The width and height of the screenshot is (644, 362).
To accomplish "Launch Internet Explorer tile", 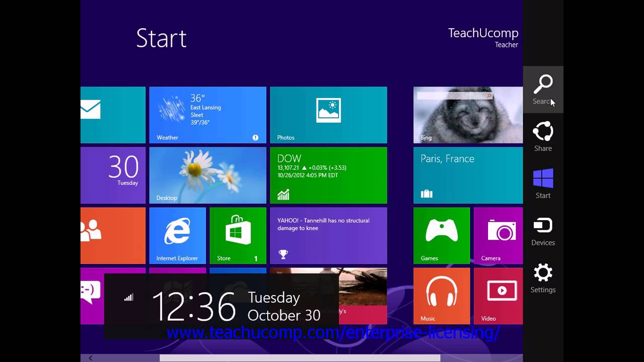I will click(178, 236).
